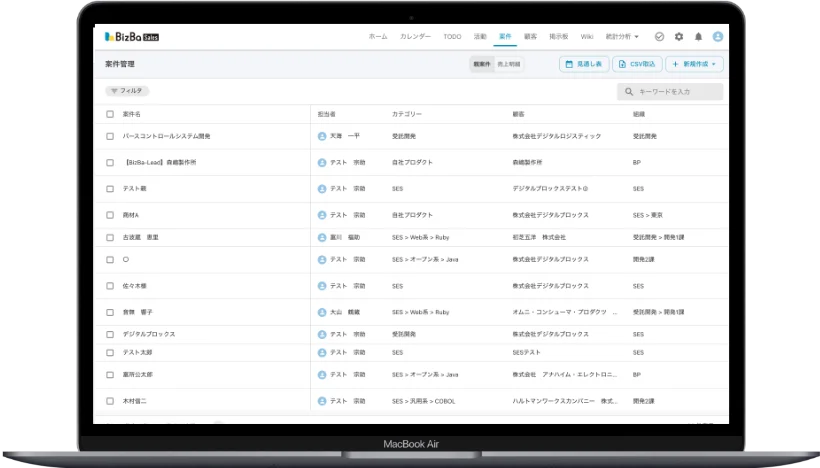The height and width of the screenshot is (468, 820).
Task: Open project 木村信二
Action: (134, 401)
